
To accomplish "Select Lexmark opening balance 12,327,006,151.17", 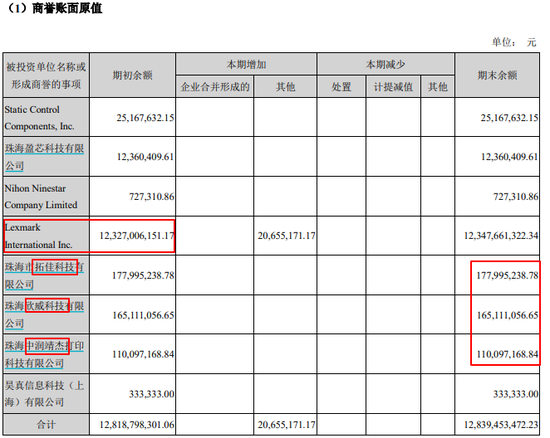I will click(137, 236).
